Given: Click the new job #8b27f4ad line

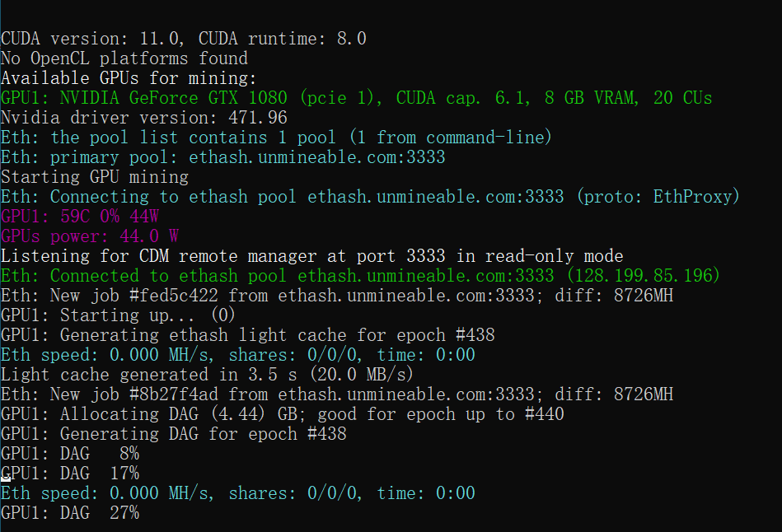Looking at the screenshot, I should tap(336, 394).
